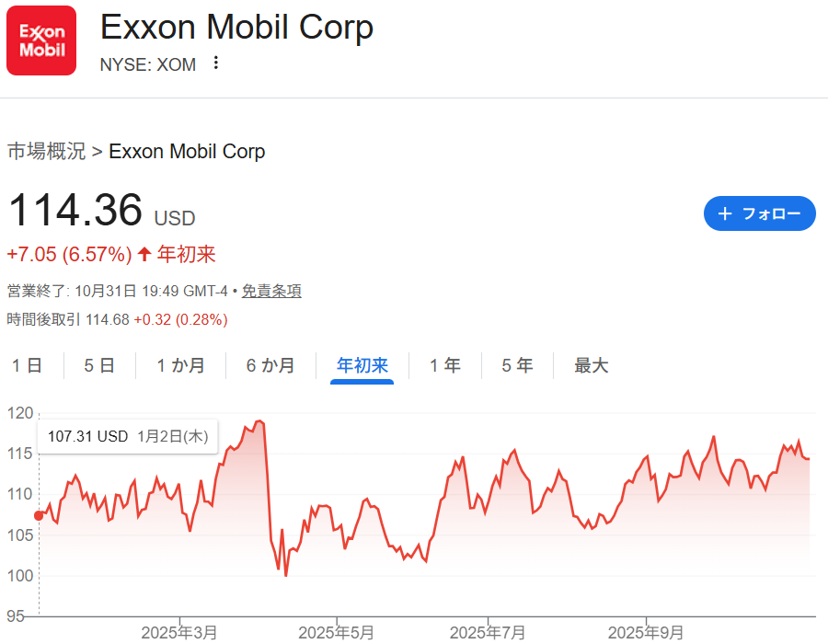Click the 107.31 USD chart tooltip
This screenshot has height=644, width=828.
[x=127, y=437]
